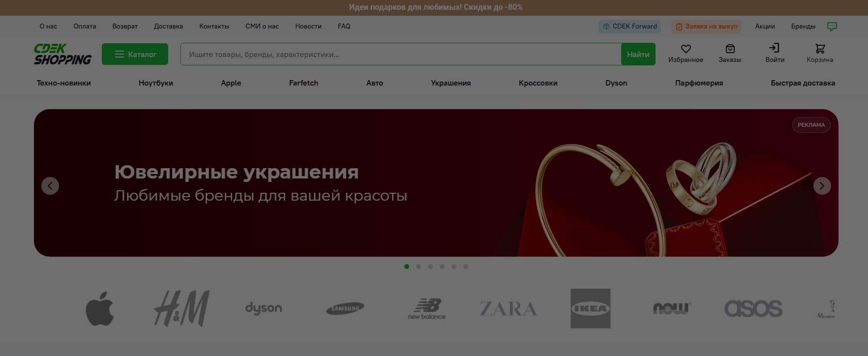Open the Акции link
The height and width of the screenshot is (356, 868).
coord(765,27)
